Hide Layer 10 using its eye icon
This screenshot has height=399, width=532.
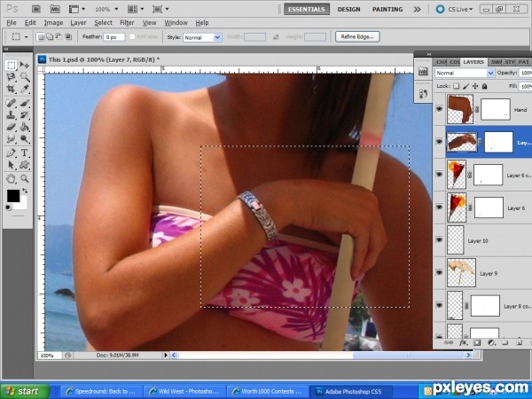click(x=440, y=240)
